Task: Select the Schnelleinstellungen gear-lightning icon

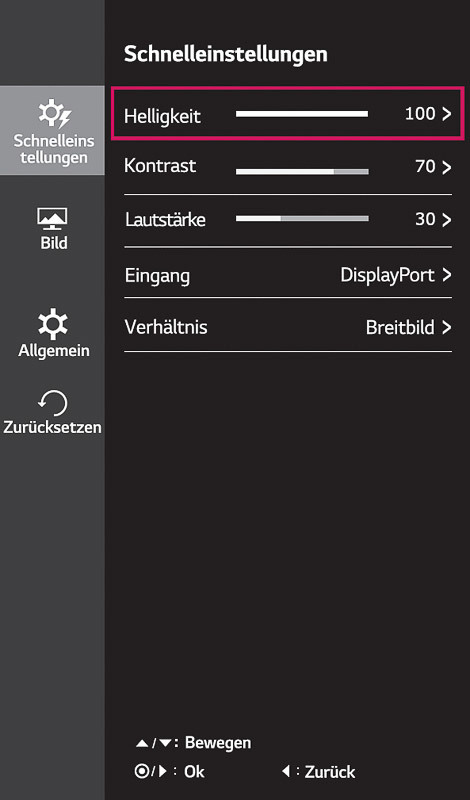Action: pyautogui.click(x=54, y=114)
